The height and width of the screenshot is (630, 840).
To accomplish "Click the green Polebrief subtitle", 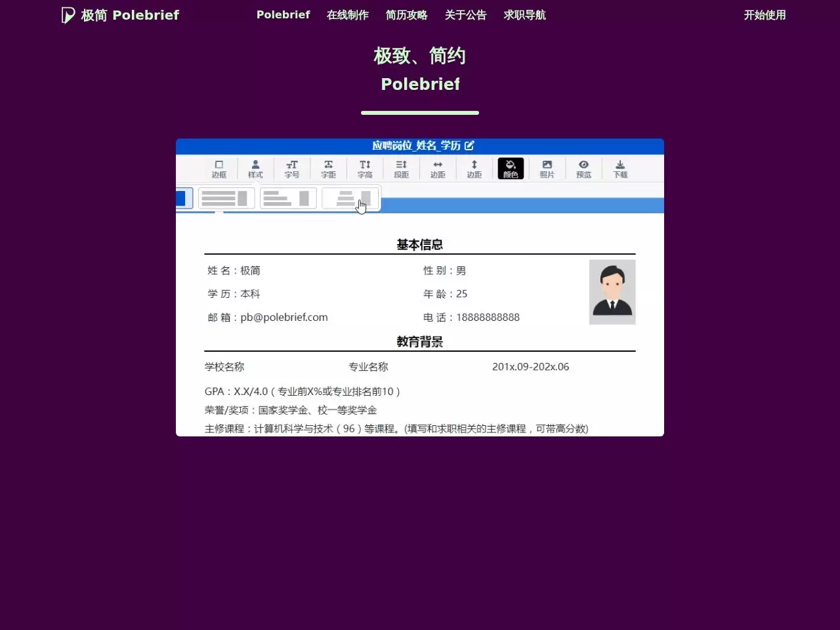I will click(x=420, y=84).
